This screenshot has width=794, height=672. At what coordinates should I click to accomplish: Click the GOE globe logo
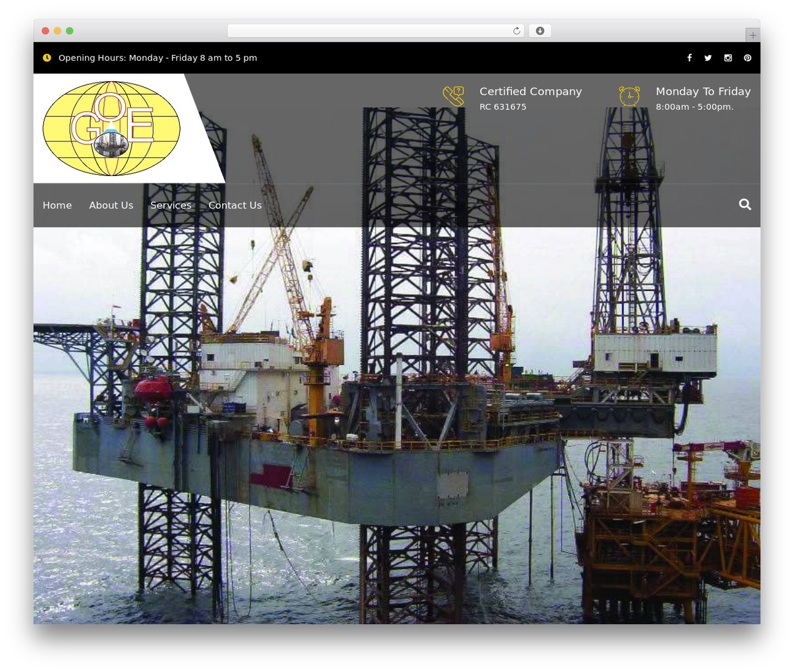tap(112, 128)
